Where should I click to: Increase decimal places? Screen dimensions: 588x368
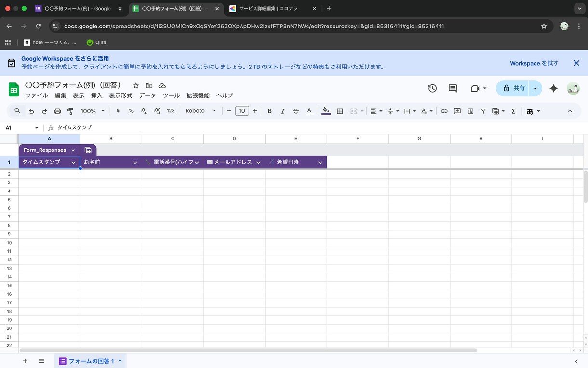tap(157, 111)
